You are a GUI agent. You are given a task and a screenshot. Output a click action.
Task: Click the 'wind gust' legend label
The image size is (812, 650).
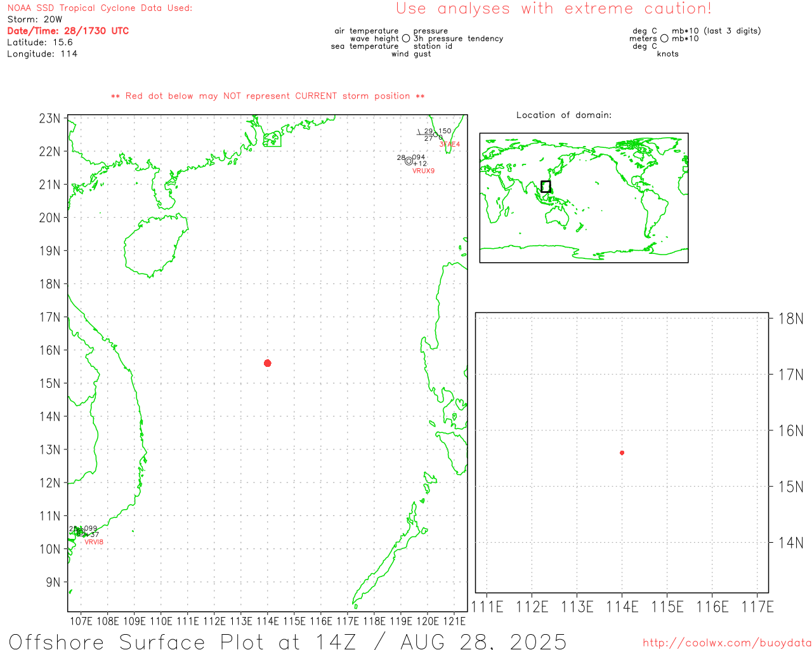[x=411, y=54]
